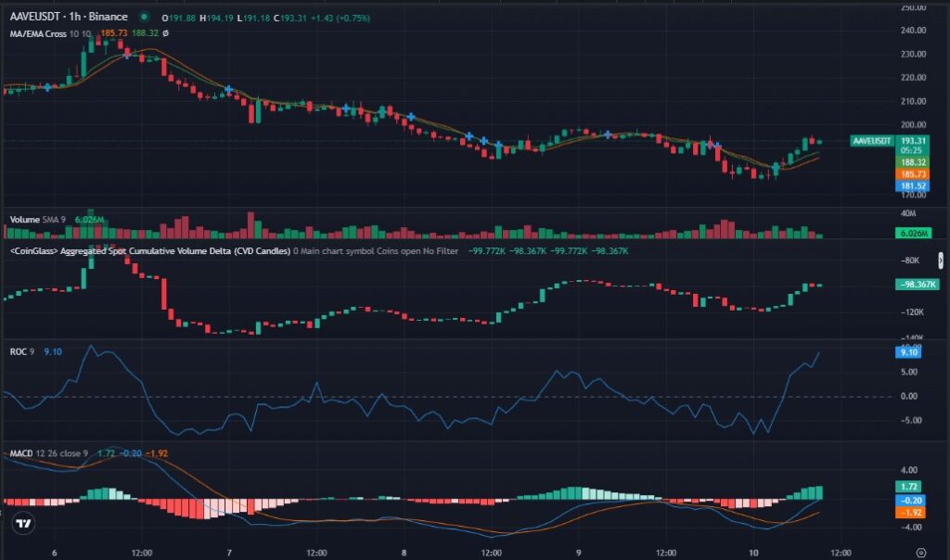Select the blue 9.10 ROC value tag
This screenshot has width=950, height=560.
908,352
